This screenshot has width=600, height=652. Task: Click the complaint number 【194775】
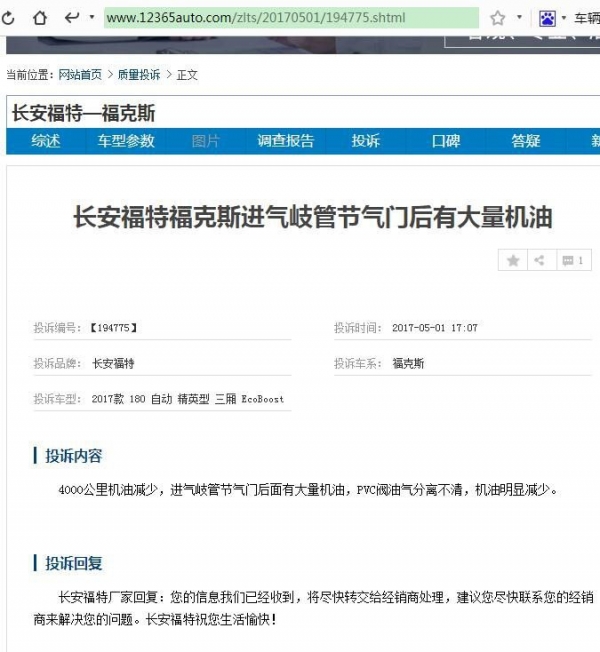[113, 328]
